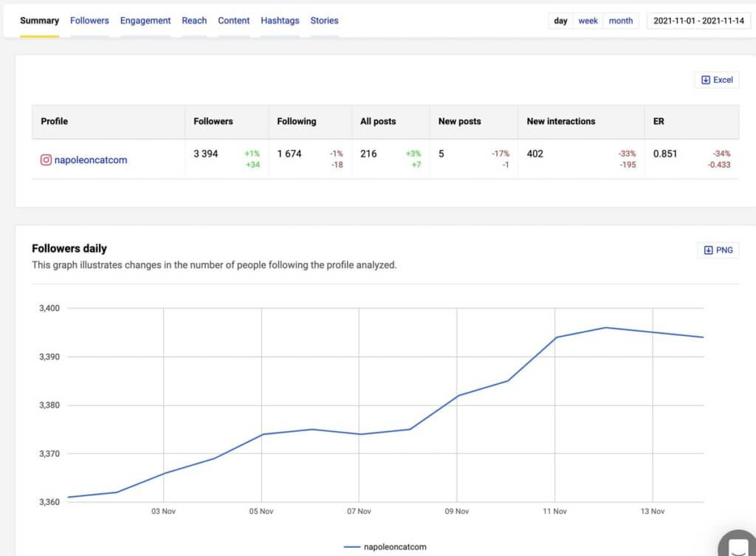
Task: Switch to the Followers tab
Action: point(89,21)
